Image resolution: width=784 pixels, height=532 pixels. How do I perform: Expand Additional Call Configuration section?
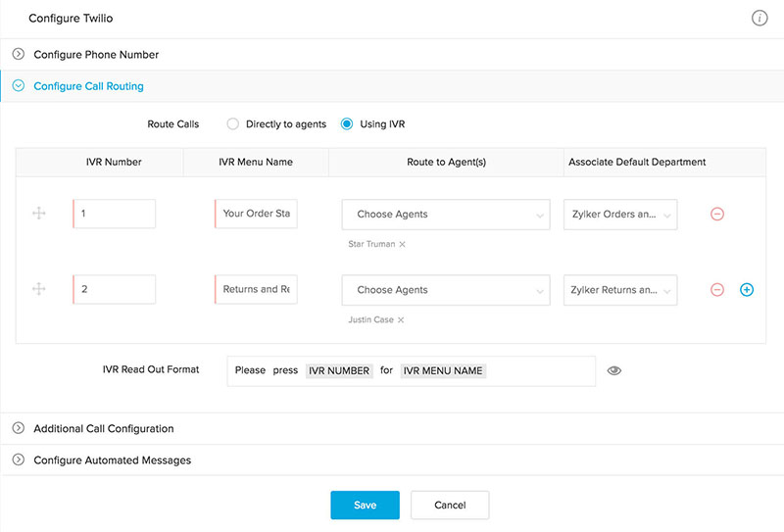coord(103,429)
